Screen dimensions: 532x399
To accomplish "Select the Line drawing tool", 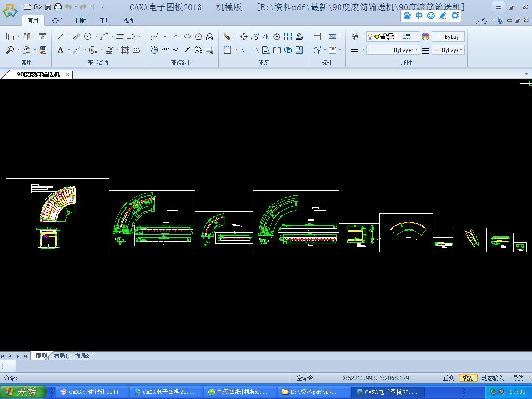I will [x=60, y=36].
